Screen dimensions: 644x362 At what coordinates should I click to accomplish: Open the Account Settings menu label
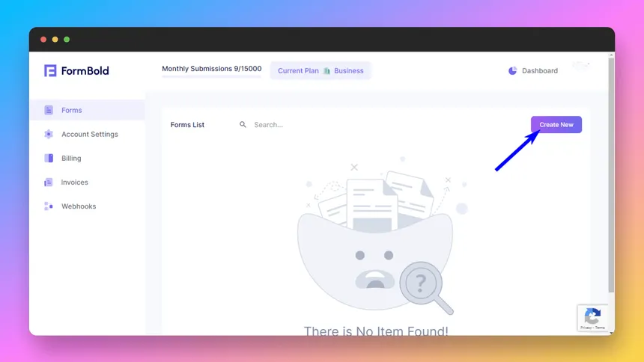tap(90, 134)
